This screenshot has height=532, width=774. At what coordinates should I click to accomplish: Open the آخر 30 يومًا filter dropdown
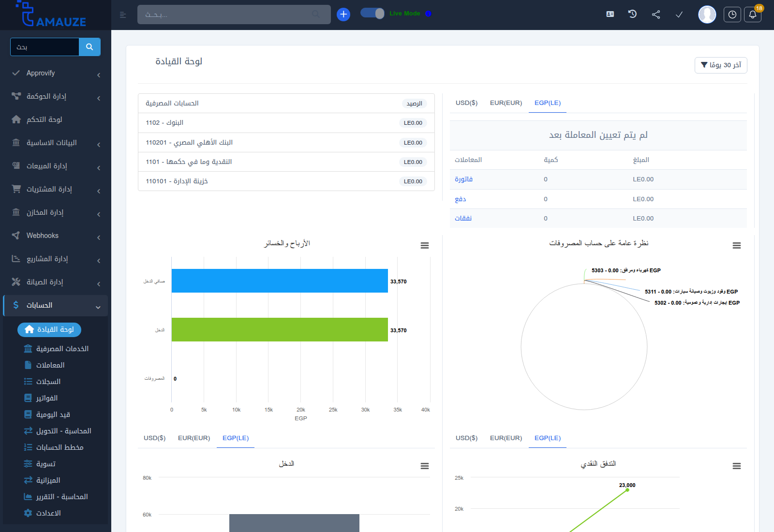click(x=721, y=65)
